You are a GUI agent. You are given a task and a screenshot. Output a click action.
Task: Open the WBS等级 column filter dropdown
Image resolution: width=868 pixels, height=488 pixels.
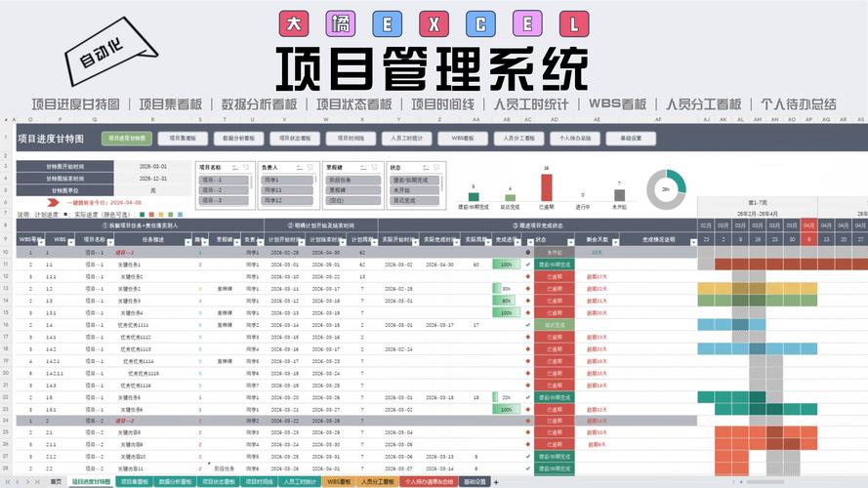[41, 242]
